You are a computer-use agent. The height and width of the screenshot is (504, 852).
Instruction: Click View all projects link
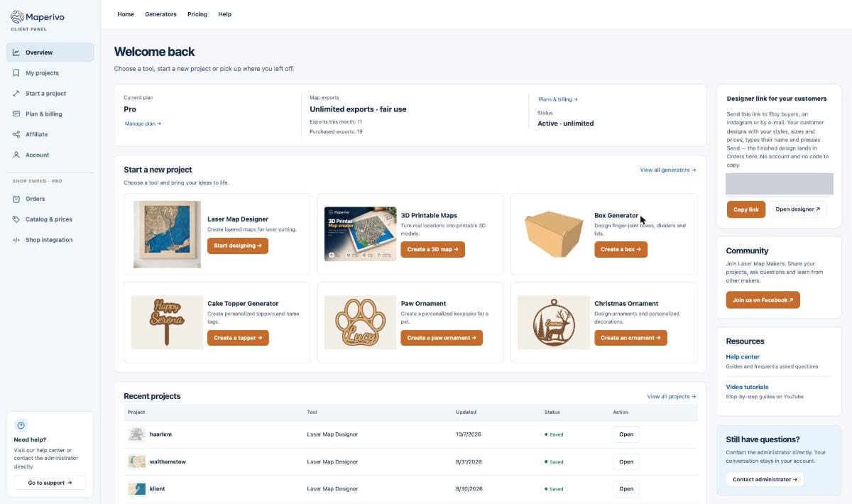[672, 397]
